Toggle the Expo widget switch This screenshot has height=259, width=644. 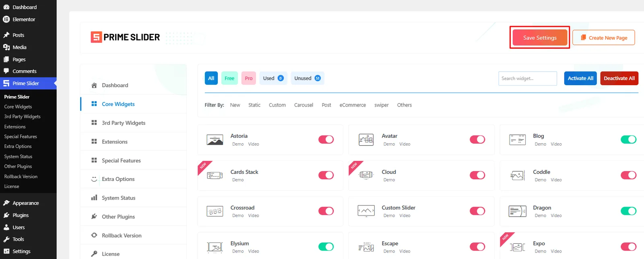tap(628, 247)
